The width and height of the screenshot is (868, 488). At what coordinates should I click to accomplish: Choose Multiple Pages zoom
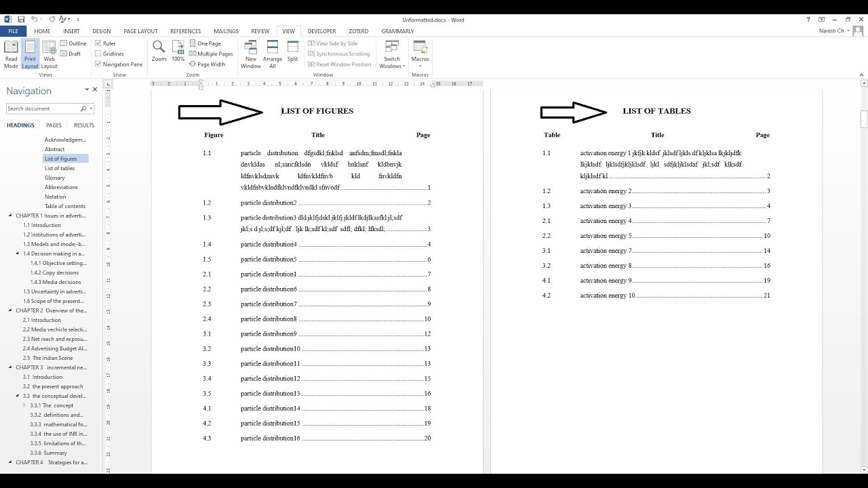[x=211, y=54]
